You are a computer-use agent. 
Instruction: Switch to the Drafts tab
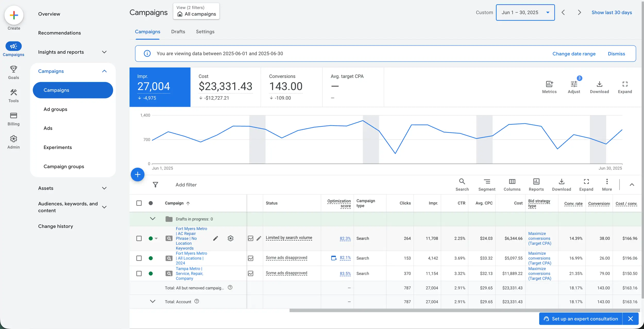[x=178, y=32]
